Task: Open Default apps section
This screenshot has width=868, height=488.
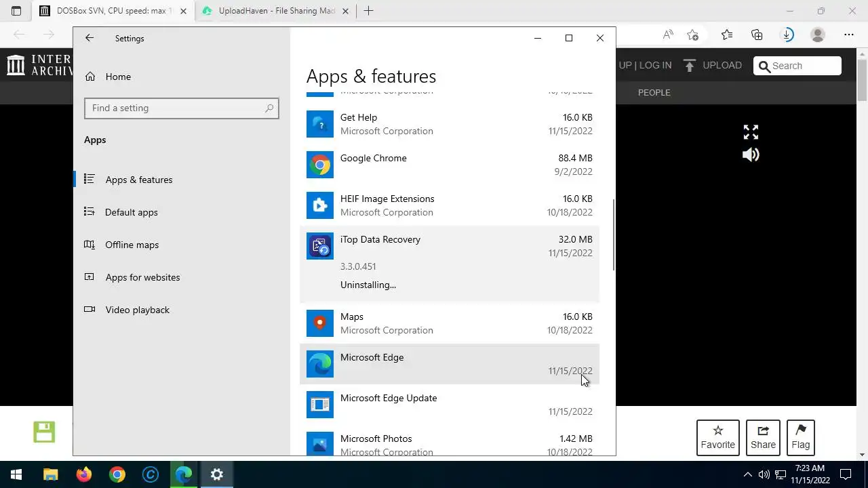Action: pos(132,212)
